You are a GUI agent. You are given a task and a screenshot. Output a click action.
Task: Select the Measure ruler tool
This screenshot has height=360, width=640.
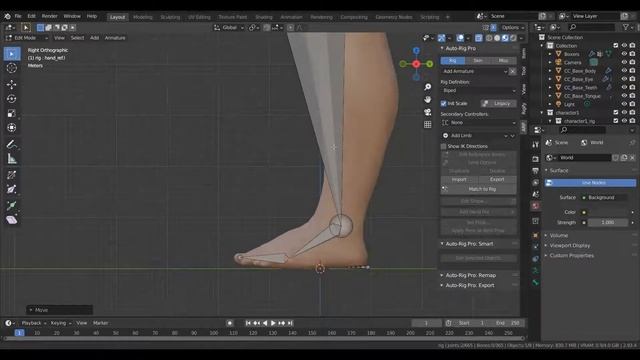pos(11,159)
